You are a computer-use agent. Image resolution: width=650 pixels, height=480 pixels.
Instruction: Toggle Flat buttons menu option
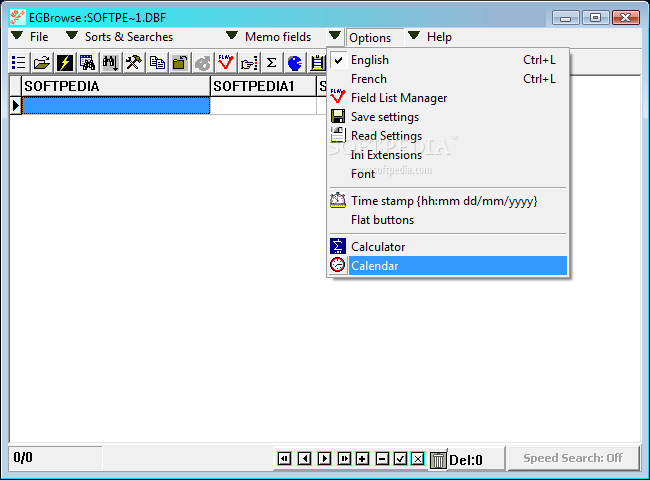(448, 220)
